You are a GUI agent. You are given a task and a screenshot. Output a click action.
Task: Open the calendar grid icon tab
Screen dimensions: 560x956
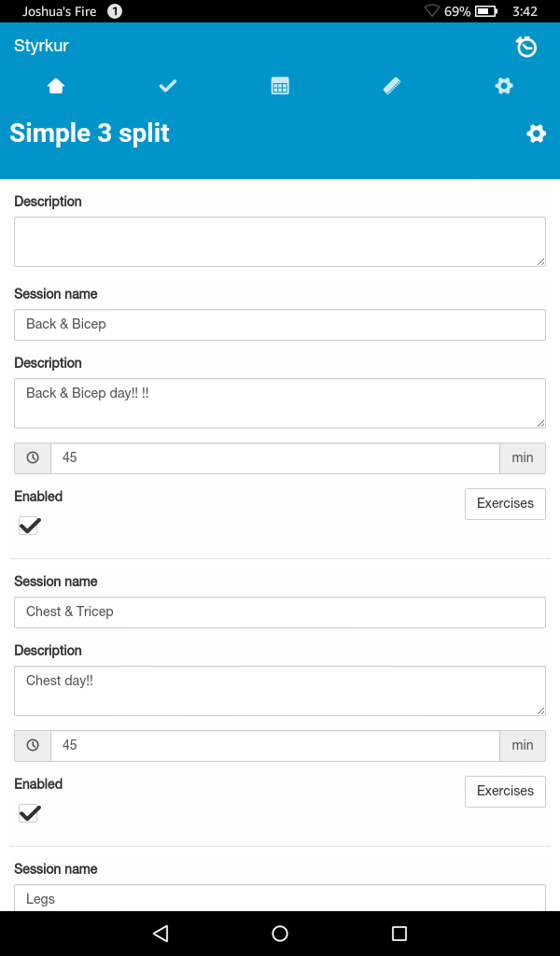click(x=280, y=86)
